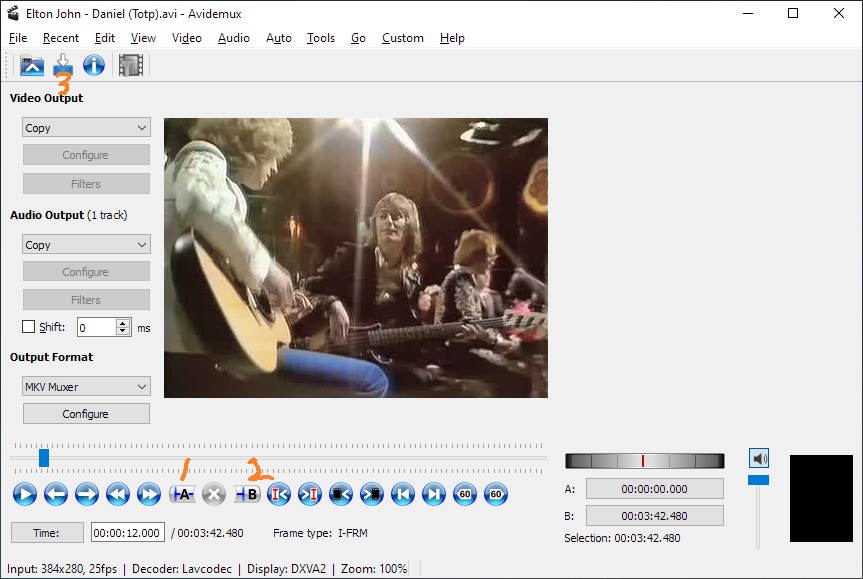This screenshot has width=863, height=579.
Task: Click Configure under Output Format
Action: pyautogui.click(x=86, y=414)
